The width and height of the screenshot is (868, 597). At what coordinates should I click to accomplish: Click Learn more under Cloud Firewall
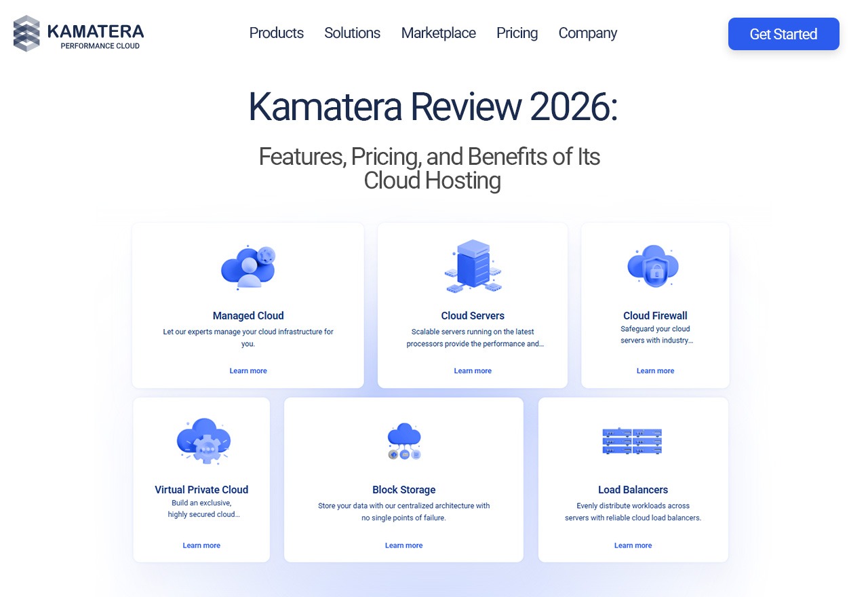coord(655,371)
